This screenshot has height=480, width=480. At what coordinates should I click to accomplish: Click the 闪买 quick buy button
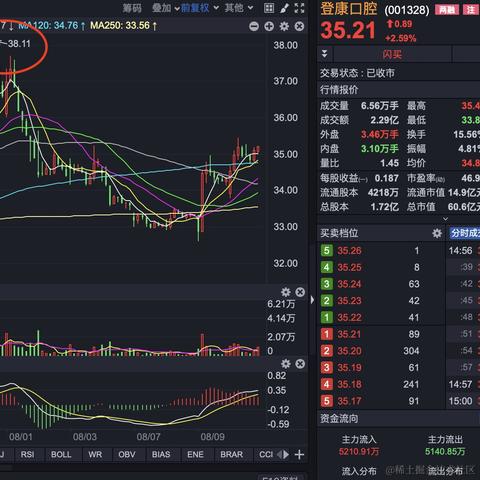(x=392, y=54)
